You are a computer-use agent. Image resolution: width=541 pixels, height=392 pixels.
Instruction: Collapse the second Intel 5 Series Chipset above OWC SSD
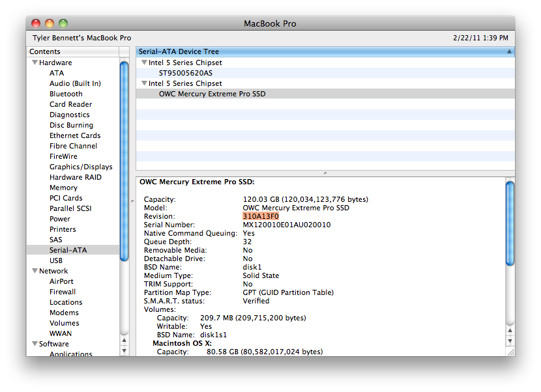coord(144,83)
